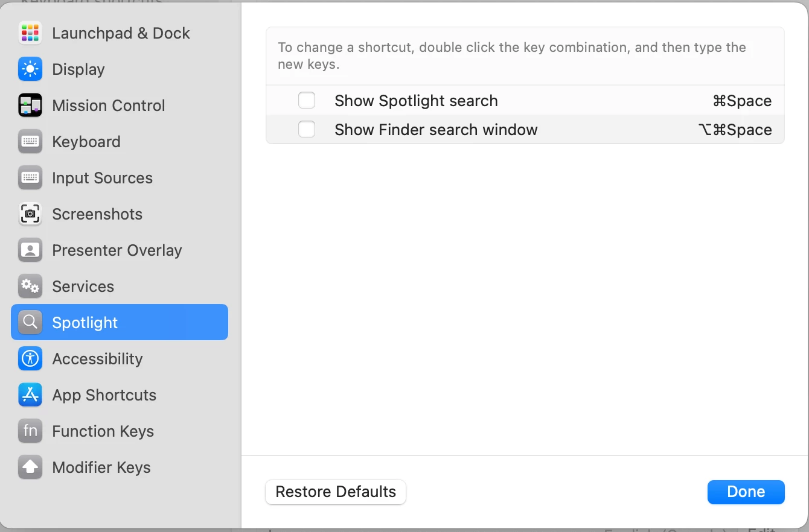The width and height of the screenshot is (809, 532).
Task: Enable Show Finder search window checkbox
Action: pyautogui.click(x=307, y=130)
